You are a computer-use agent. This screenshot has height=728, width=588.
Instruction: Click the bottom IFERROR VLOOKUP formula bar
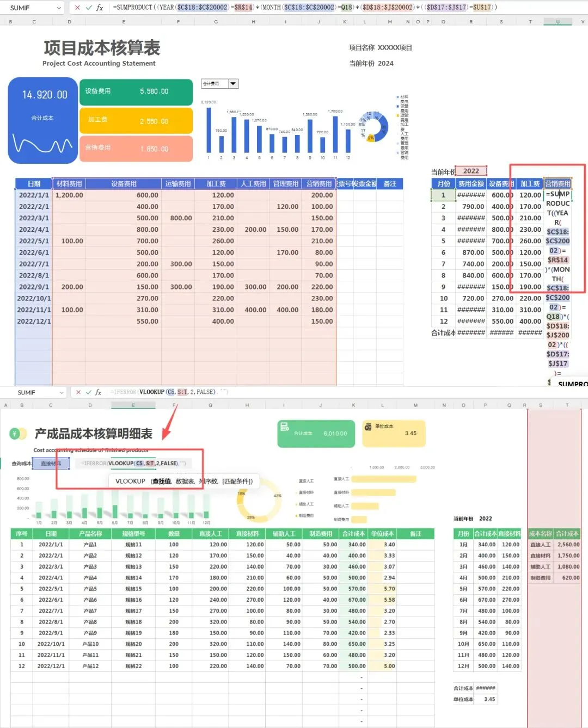coord(348,392)
